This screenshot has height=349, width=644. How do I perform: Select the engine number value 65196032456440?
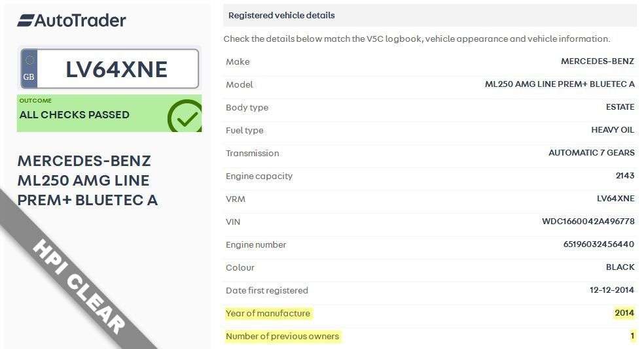click(598, 244)
